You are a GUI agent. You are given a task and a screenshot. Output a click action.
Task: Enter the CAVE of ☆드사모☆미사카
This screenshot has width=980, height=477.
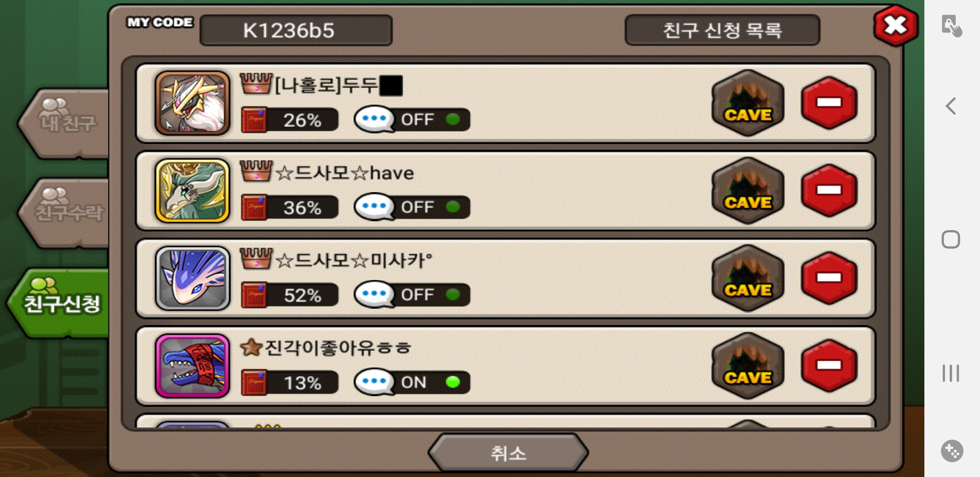pyautogui.click(x=748, y=278)
